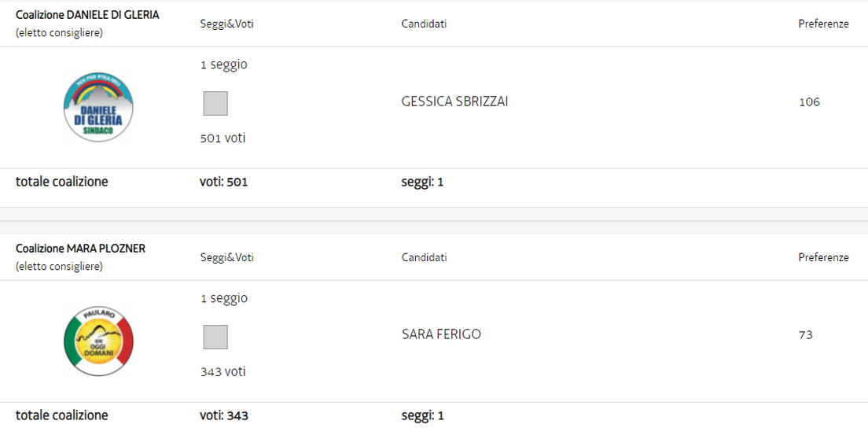Select candidate SARA FERIGO
The image size is (868, 439).
tap(441, 334)
